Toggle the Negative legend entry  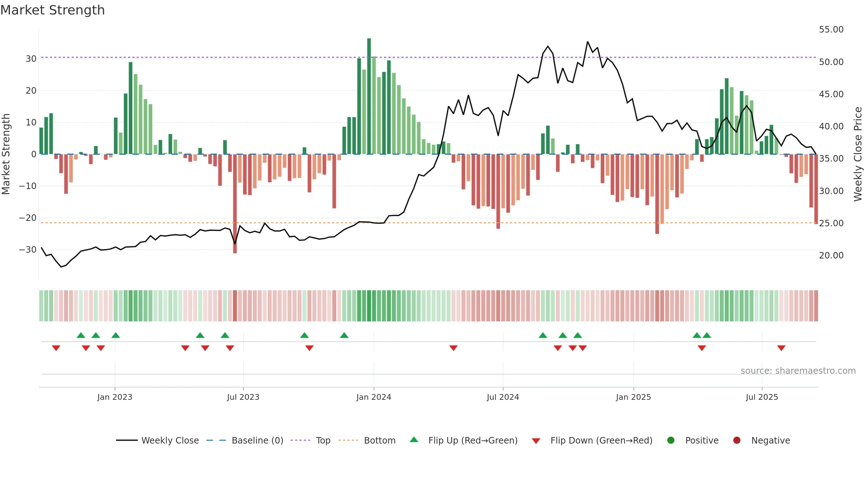(x=761, y=440)
